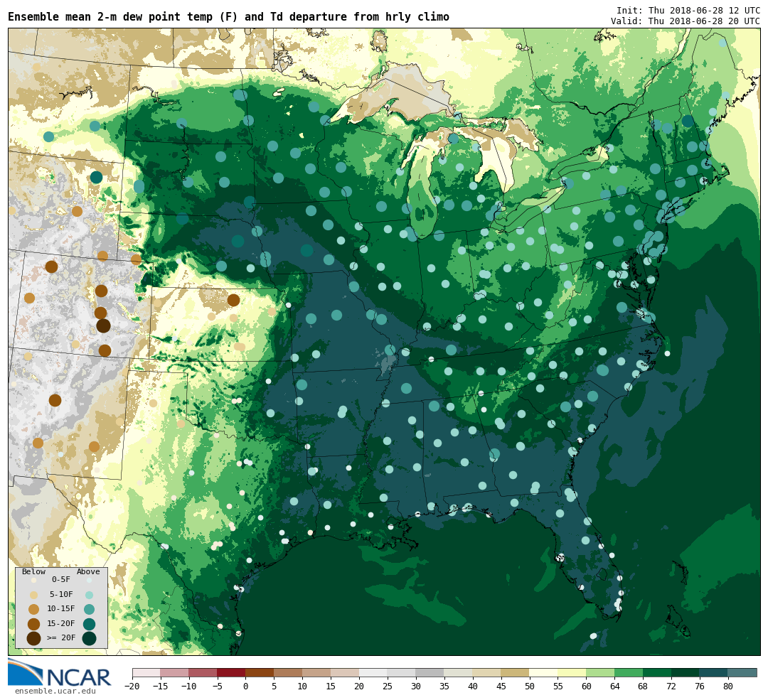Click the '10-15F' legend label
The height and width of the screenshot is (700, 768).
[61, 609]
